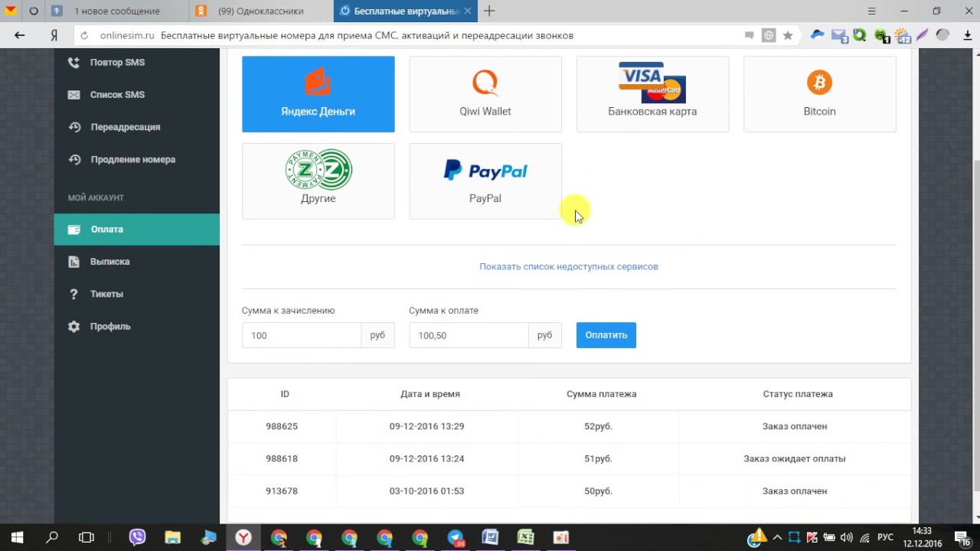Click the Оплатить button
This screenshot has height=551, width=980.
click(606, 335)
